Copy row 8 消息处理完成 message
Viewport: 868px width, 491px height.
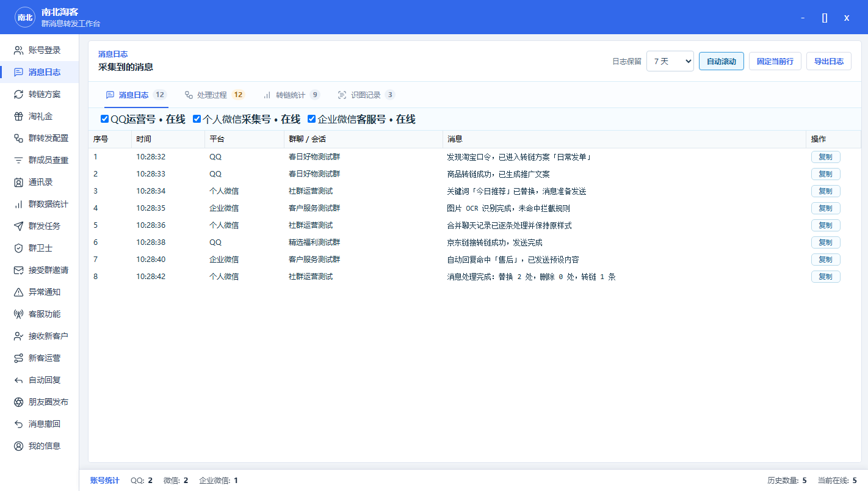coord(825,277)
